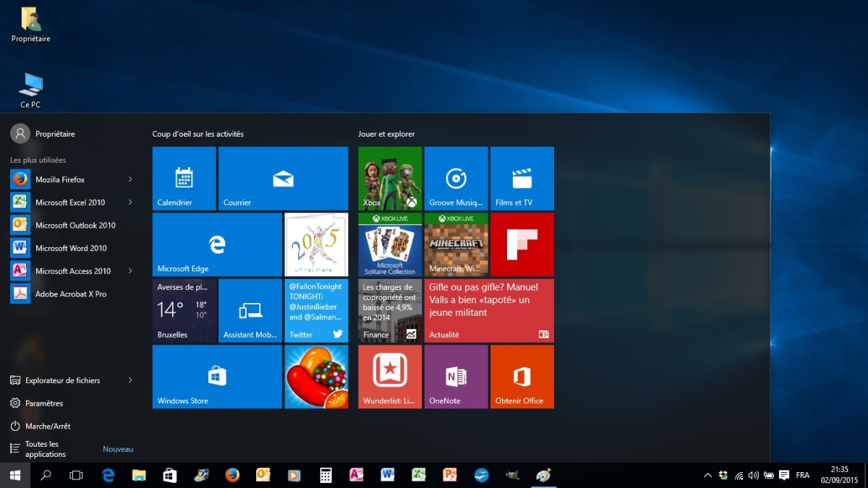Open the Finance tile

point(390,311)
